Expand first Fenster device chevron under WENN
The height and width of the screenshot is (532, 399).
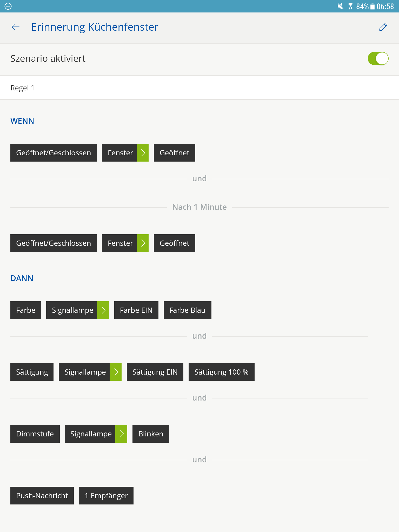pyautogui.click(x=143, y=153)
